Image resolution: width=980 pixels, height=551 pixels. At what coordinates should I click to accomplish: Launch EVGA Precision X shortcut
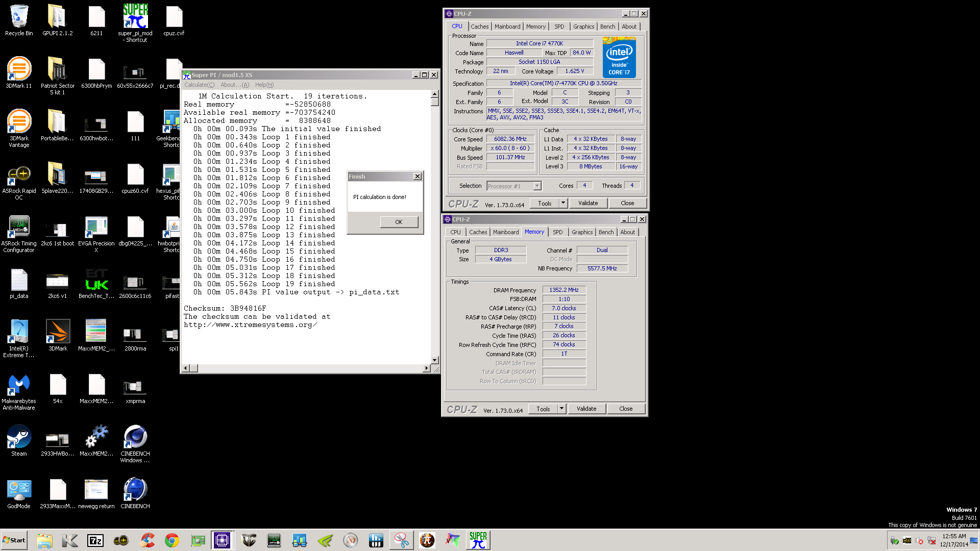tap(96, 233)
